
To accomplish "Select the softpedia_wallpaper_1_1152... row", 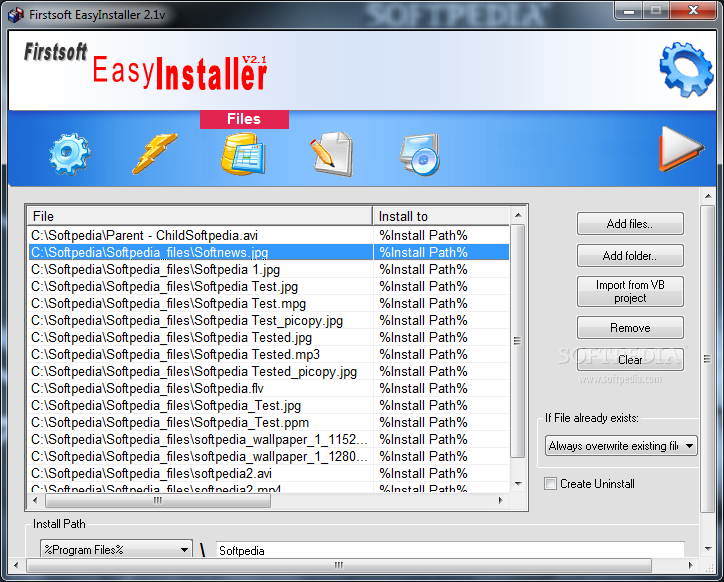I will pyautogui.click(x=269, y=440).
